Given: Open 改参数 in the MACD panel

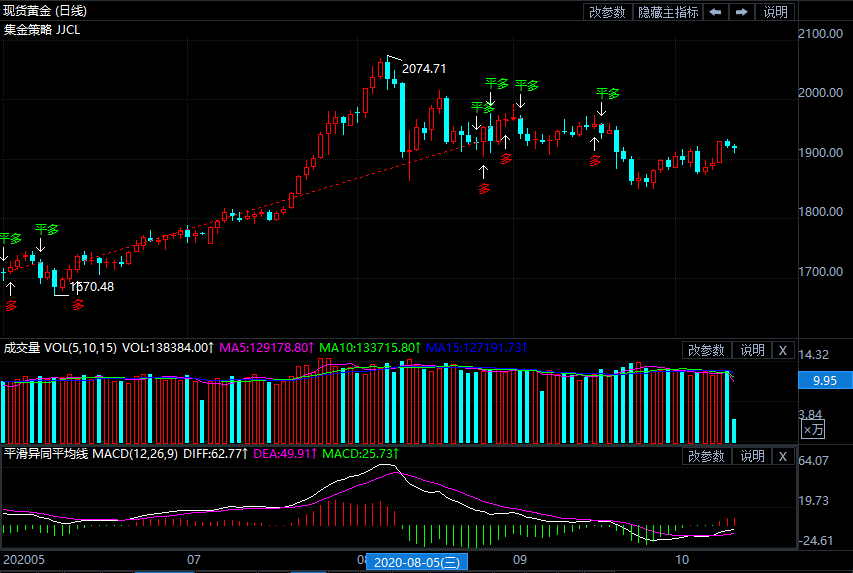Looking at the screenshot, I should (706, 456).
